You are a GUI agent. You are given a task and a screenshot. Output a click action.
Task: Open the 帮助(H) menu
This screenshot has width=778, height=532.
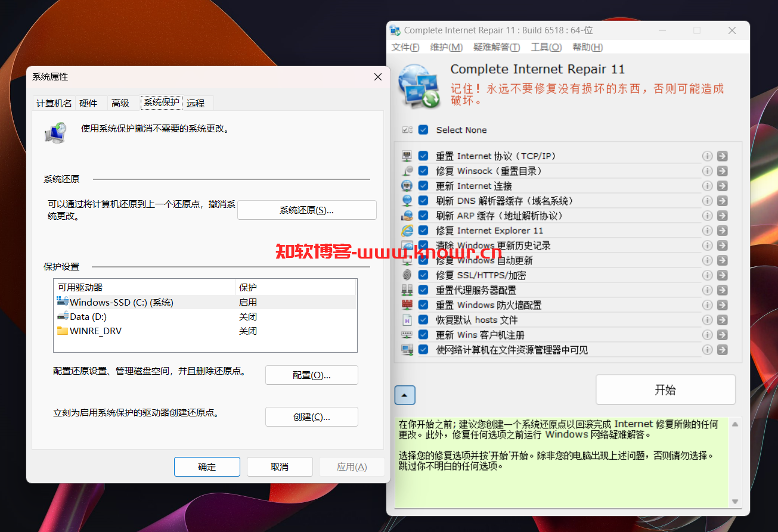[588, 47]
